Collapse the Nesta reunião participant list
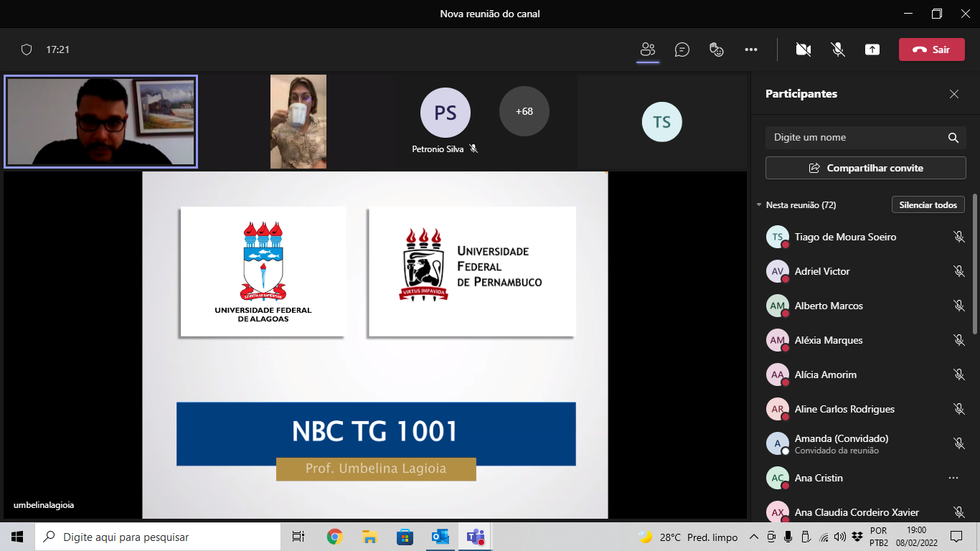 pyautogui.click(x=759, y=205)
